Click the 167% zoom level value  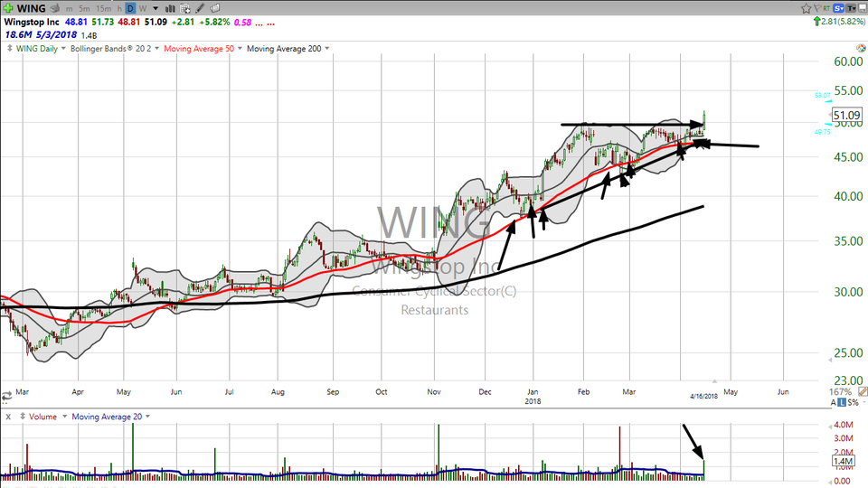pos(840,391)
